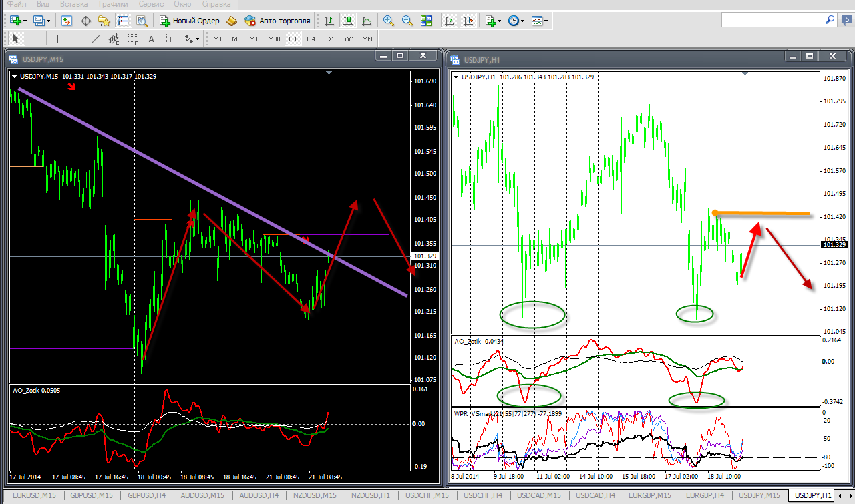The width and height of the screenshot is (855, 504).
Task: Switch to the AUDUSD,M15 chart tab
Action: (x=202, y=495)
